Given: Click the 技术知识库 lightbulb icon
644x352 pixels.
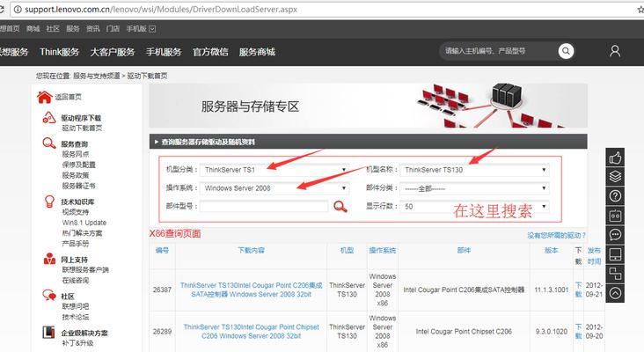Looking at the screenshot, I should coord(49,202).
